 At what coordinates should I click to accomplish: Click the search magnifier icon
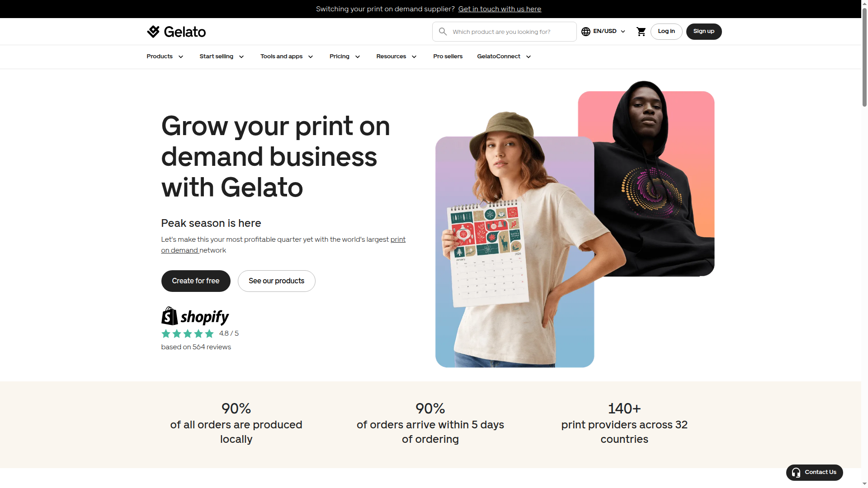(443, 32)
